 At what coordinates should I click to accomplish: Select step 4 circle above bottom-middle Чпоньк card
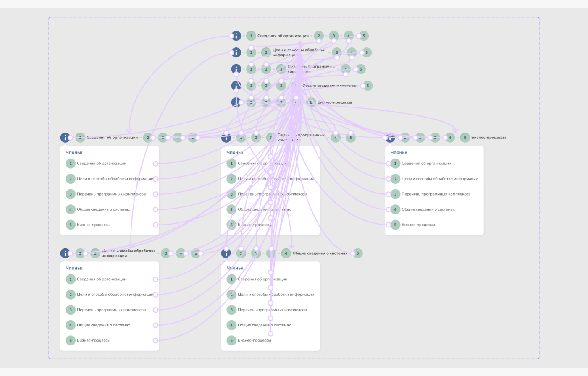tap(286, 253)
